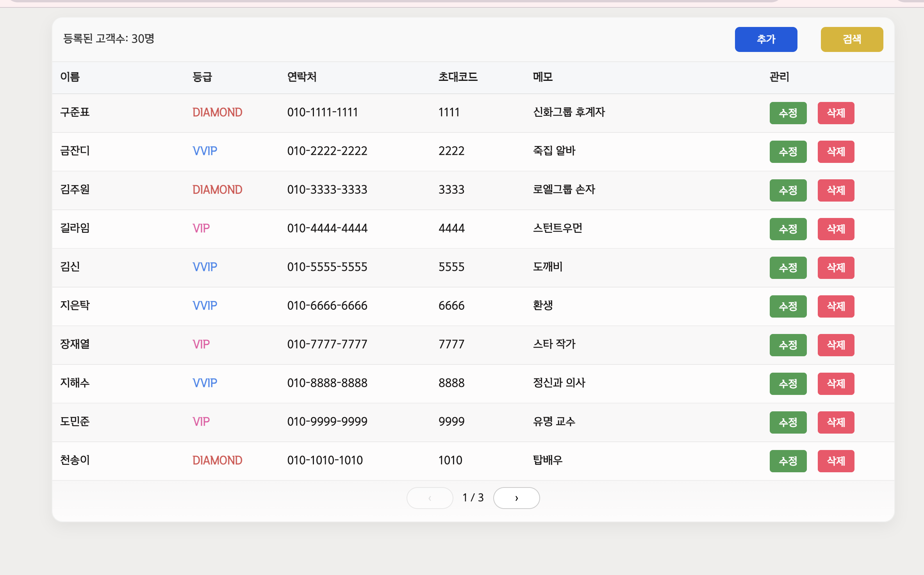Click 수정 for 천송이 row
Viewport: 924px width, 575px height.
[x=788, y=461]
